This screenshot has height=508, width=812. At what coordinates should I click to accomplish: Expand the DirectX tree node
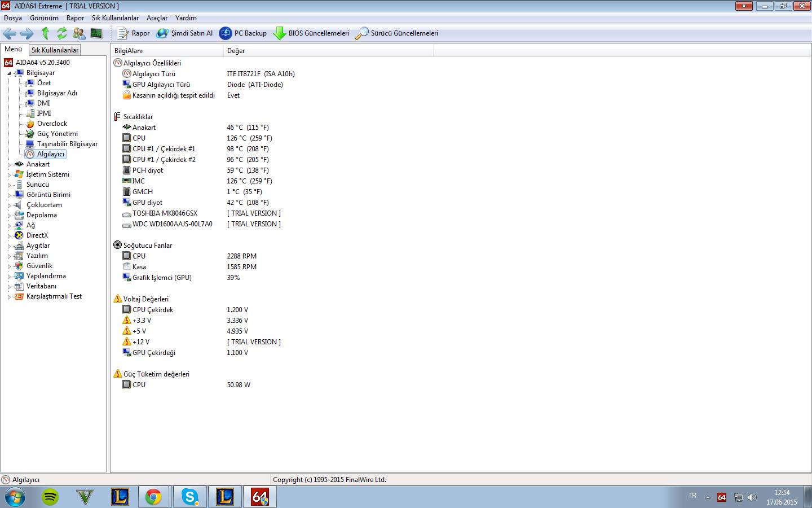pyautogui.click(x=9, y=236)
